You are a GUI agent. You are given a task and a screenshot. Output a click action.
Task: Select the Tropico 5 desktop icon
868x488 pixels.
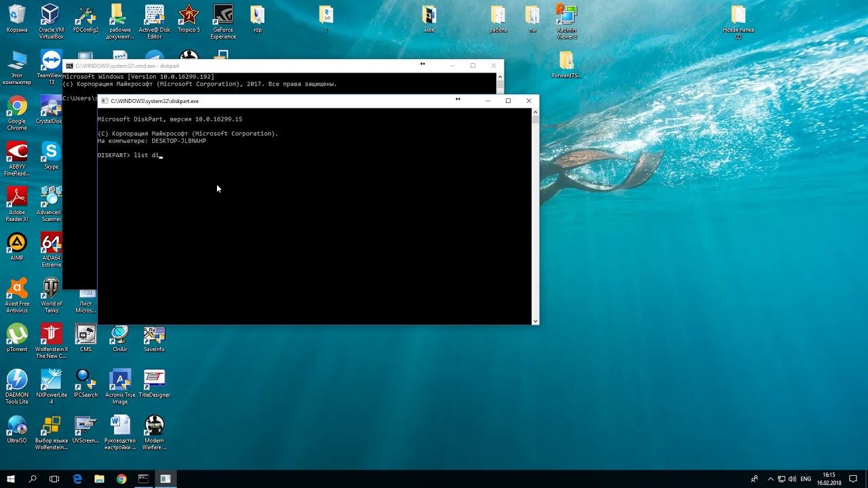pos(189,19)
